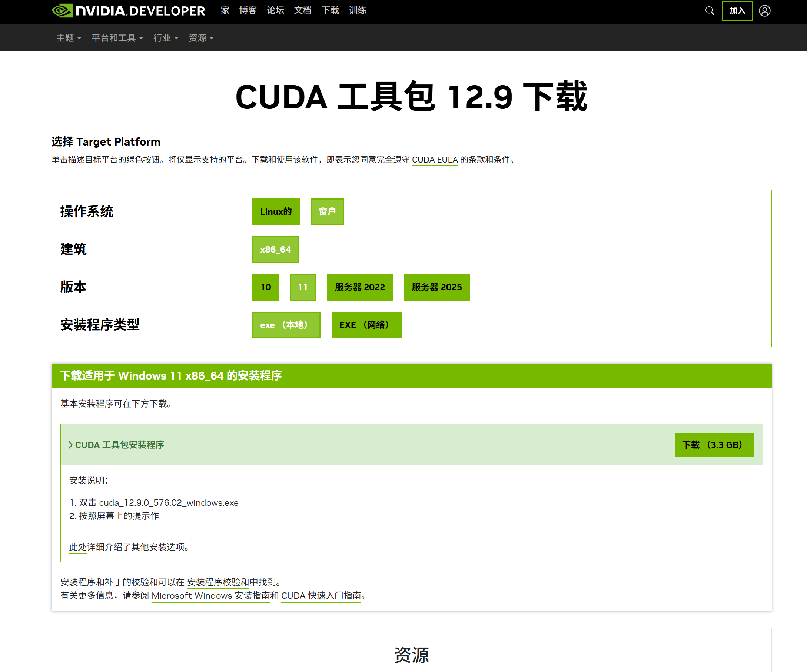Select 服务器 2022 version option

pyautogui.click(x=360, y=287)
